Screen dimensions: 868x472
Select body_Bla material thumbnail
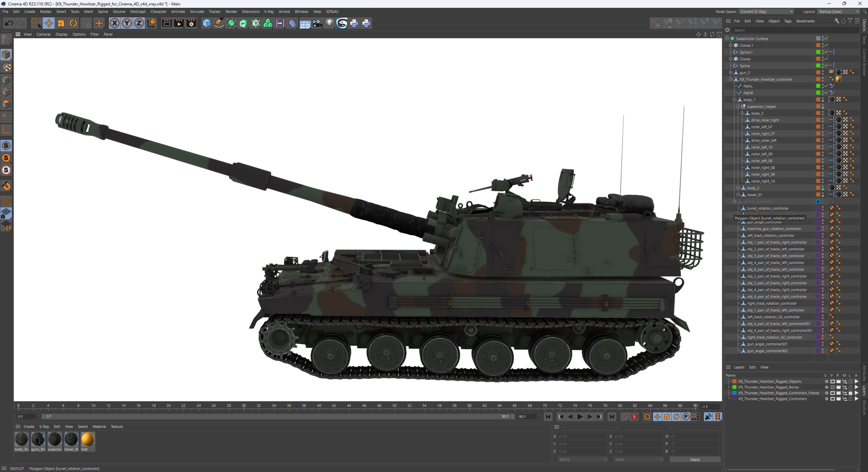[22, 439]
